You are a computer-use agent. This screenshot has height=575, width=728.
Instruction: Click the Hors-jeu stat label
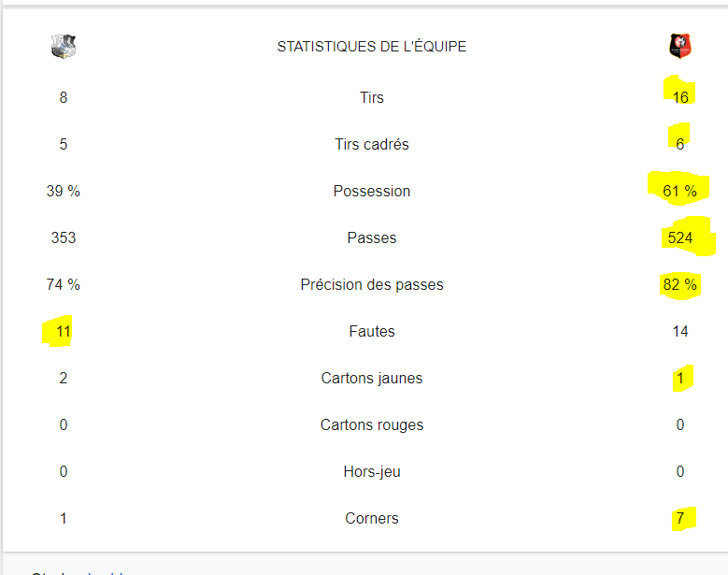pos(371,472)
